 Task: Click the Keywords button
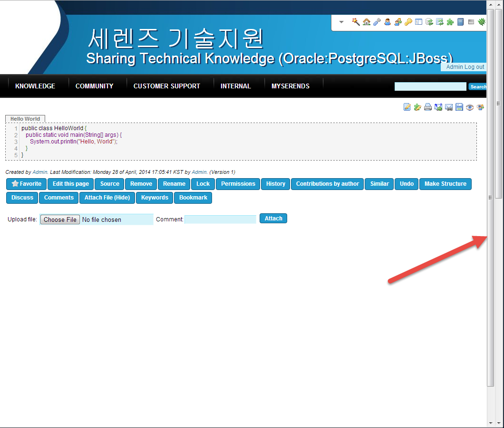coord(155,198)
